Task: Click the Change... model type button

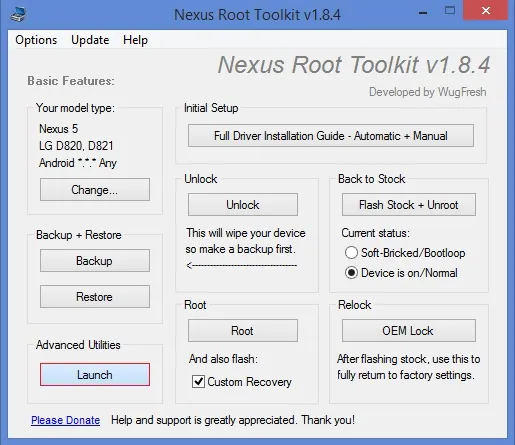Action: 95,190
